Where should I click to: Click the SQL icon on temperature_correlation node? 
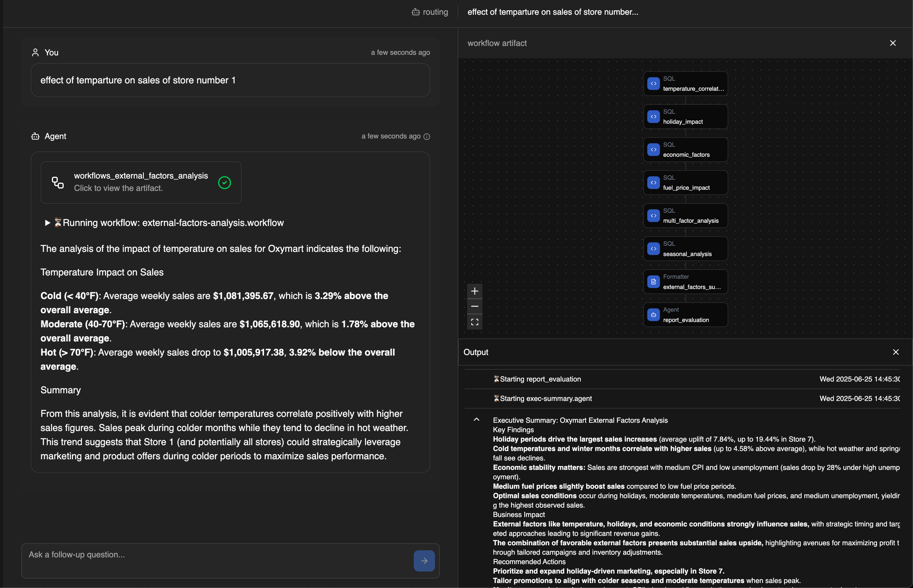pyautogui.click(x=653, y=84)
